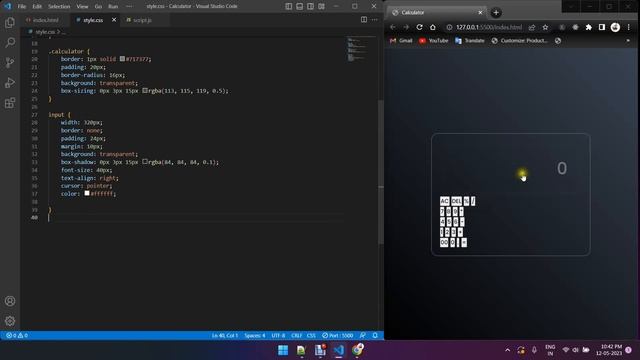Share this page from address bar
This screenshot has height=360, width=640.
tap(532, 27)
